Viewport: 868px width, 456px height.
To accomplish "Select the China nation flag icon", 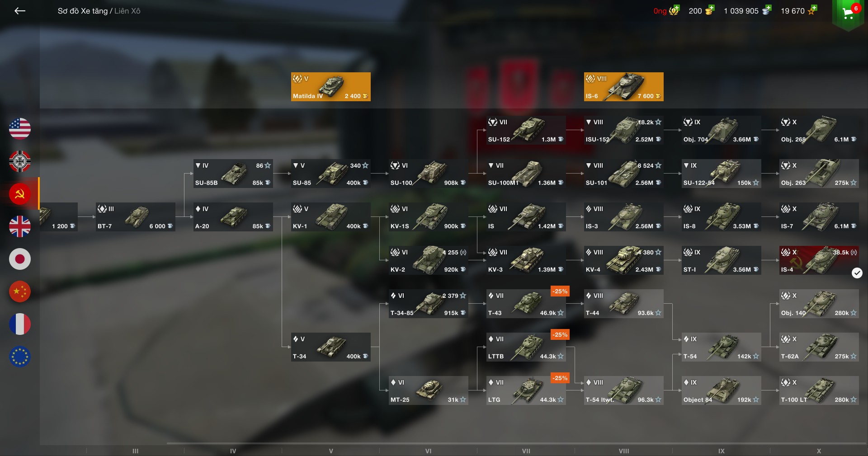I will 20,291.
